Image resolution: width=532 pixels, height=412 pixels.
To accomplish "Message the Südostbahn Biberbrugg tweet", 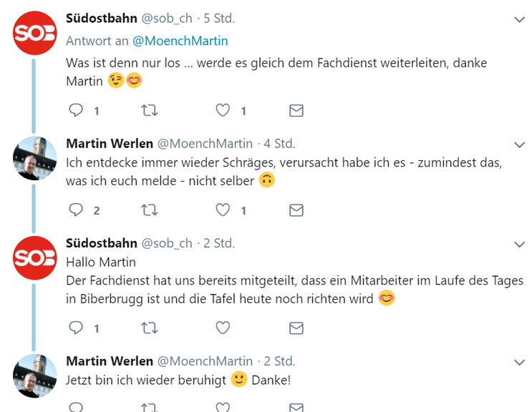I will tap(296, 328).
